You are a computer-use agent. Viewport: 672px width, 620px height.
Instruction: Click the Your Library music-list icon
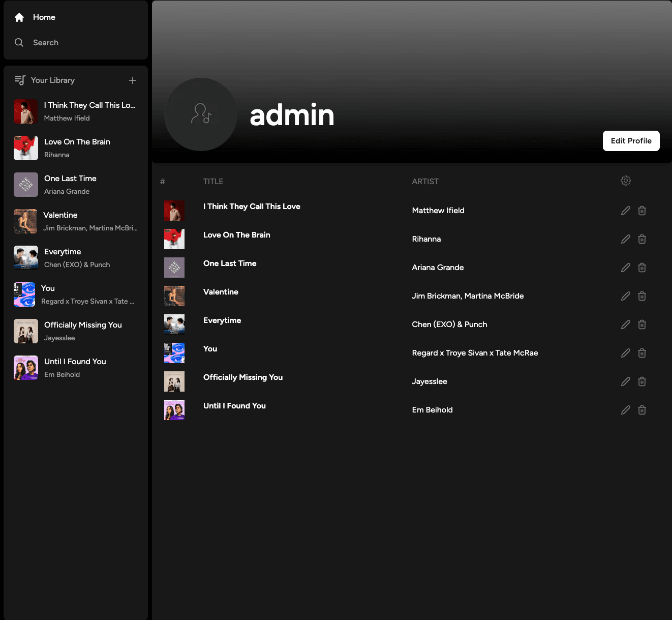pos(19,80)
